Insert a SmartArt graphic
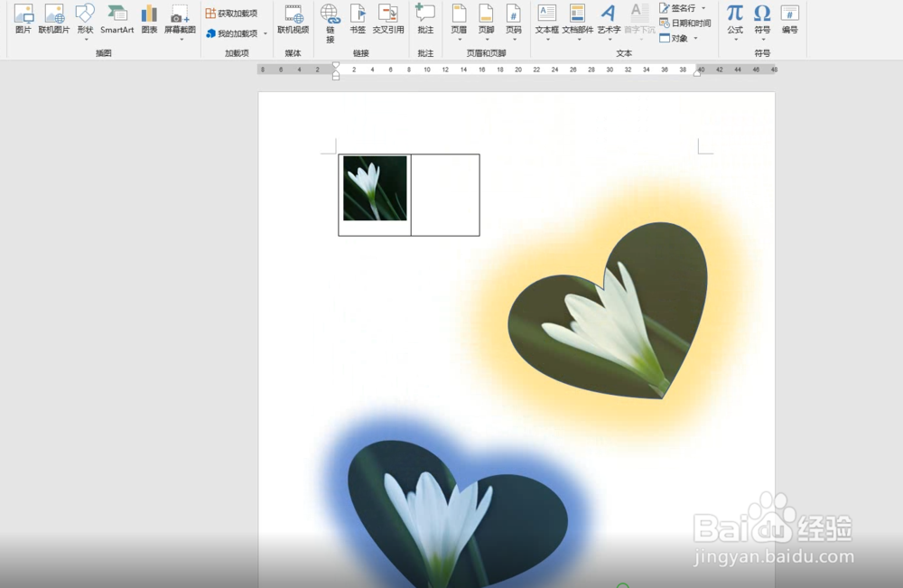 (x=116, y=19)
